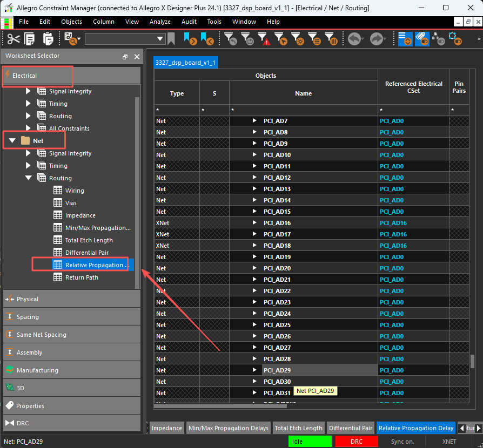Click the Paste clipboard icon

pos(48,39)
